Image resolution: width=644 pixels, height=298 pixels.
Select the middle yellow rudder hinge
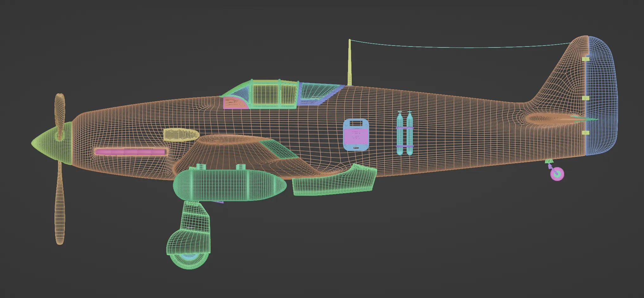coord(586,98)
